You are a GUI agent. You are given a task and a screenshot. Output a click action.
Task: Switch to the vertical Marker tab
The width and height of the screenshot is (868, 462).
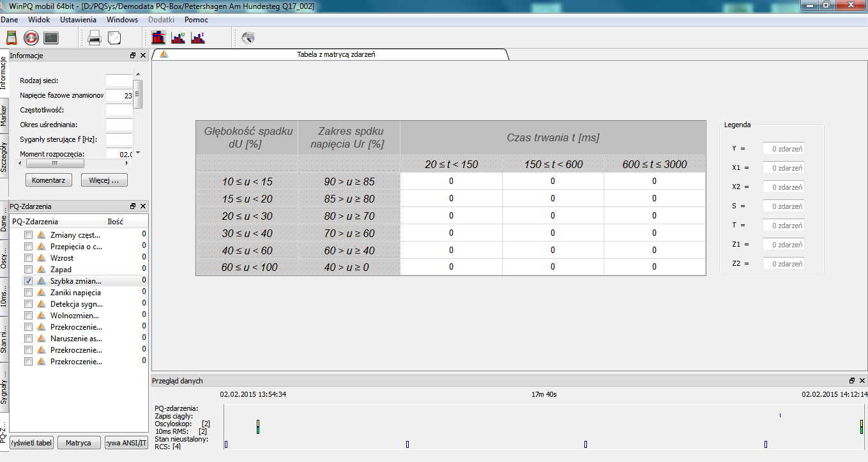pos(4,115)
